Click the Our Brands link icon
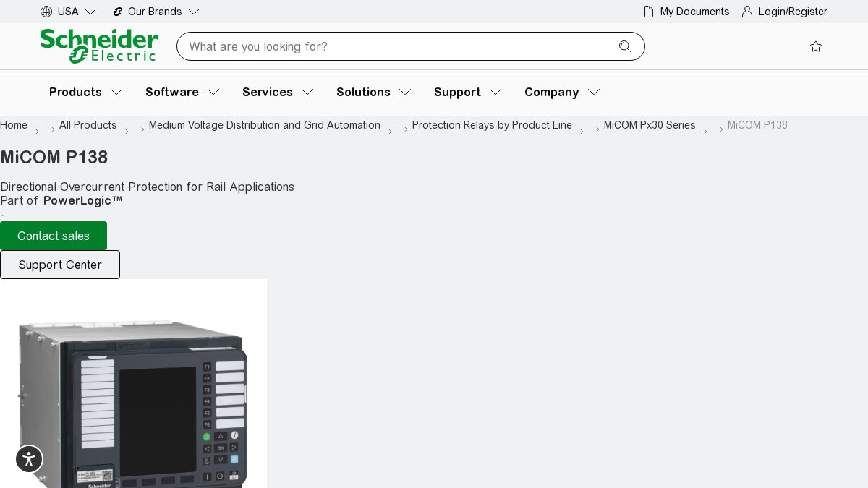This screenshot has width=868, height=488. click(118, 12)
